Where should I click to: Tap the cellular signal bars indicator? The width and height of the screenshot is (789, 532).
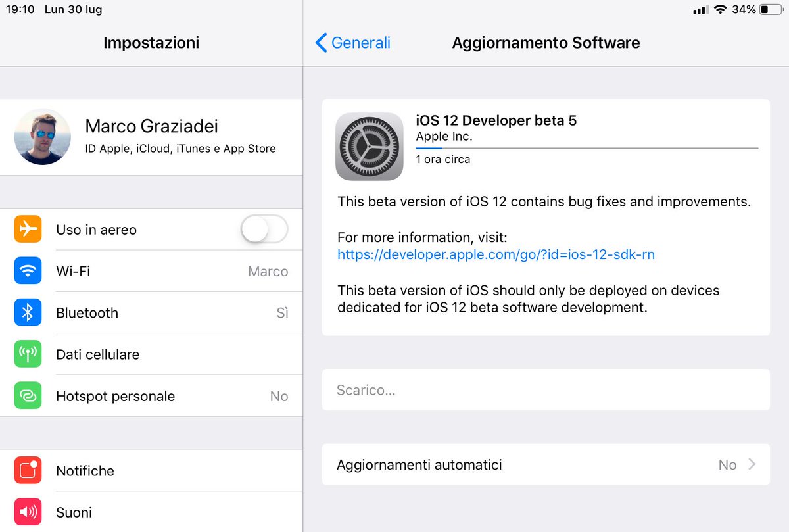click(700, 10)
